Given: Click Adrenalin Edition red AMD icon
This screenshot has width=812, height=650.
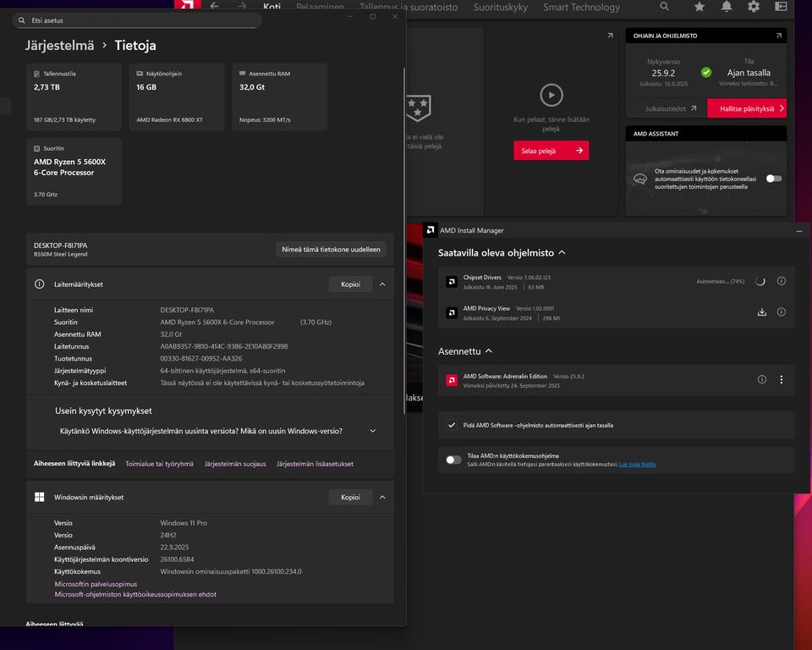Looking at the screenshot, I should (x=452, y=381).
